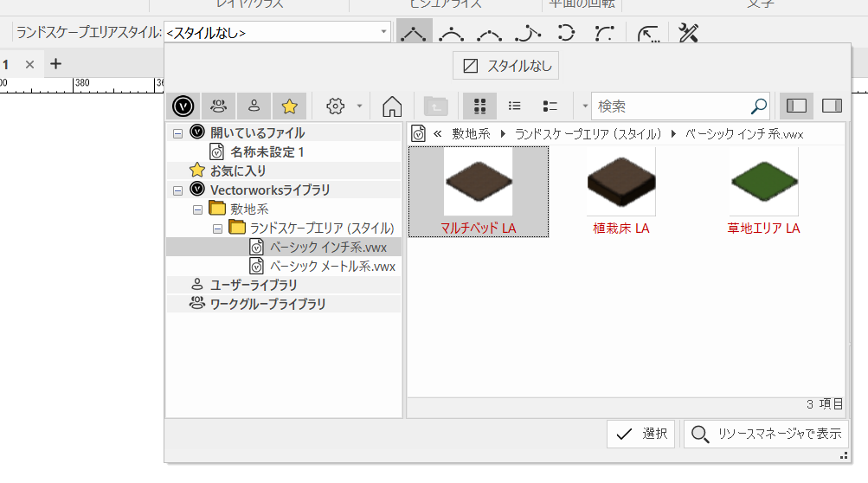Show the left file browser pane

796,106
